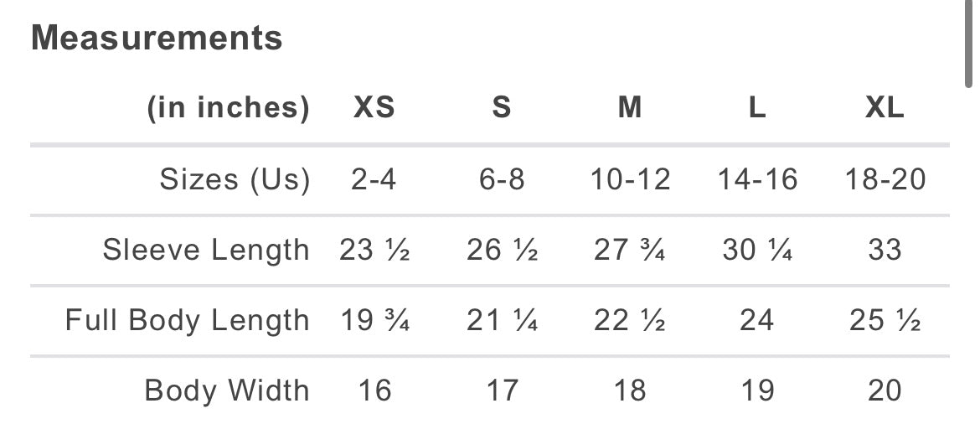Click full body length value 24
This screenshot has height=424, width=980.
coord(757,320)
